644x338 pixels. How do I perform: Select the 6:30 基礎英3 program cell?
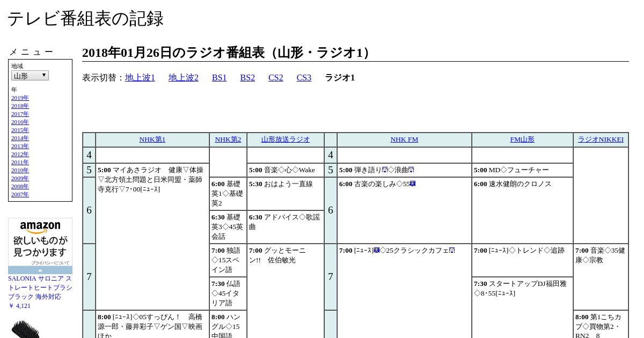pos(228,227)
